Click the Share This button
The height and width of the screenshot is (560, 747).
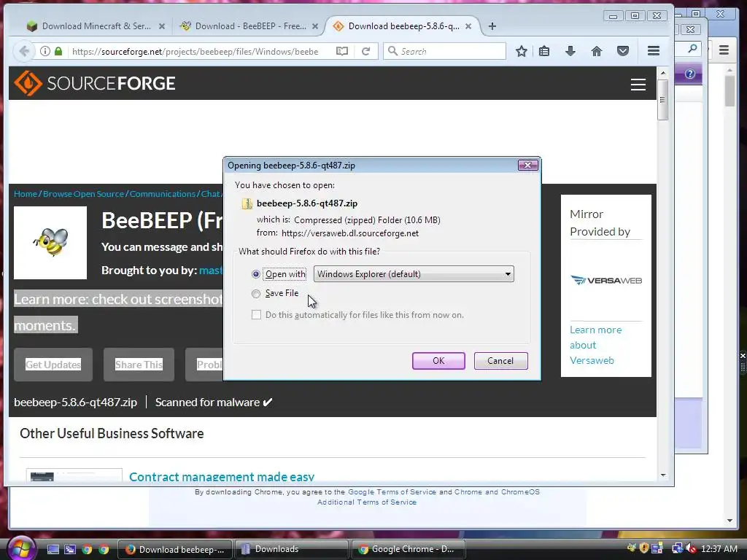point(139,365)
